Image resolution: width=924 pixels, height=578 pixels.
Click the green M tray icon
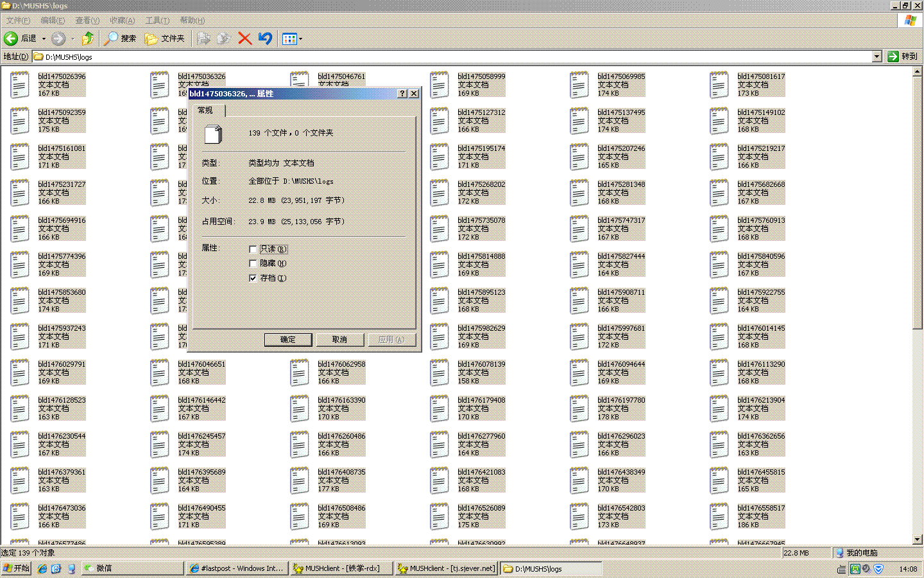pyautogui.click(x=855, y=569)
